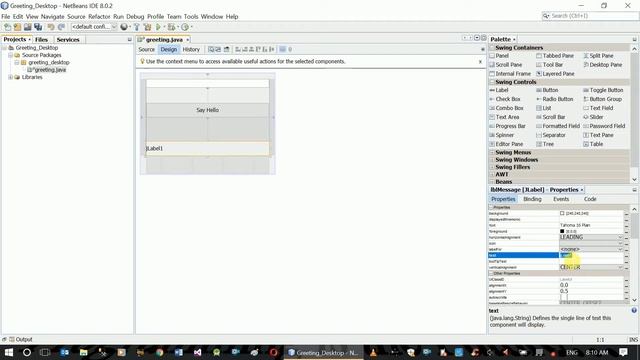Viewport: 640px width, 360px height.
Task: Select Button in the Swing Controls palette
Action: click(547, 90)
